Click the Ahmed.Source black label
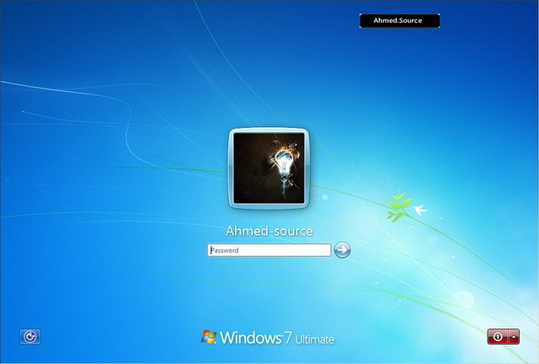539x364 pixels. [399, 21]
